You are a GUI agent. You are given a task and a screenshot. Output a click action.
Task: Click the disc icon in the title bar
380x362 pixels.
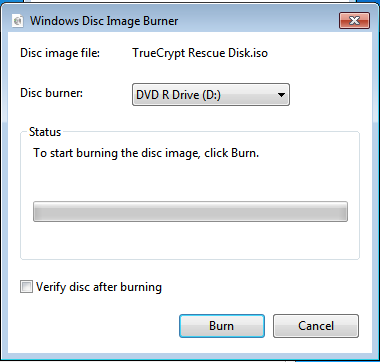coord(17,21)
